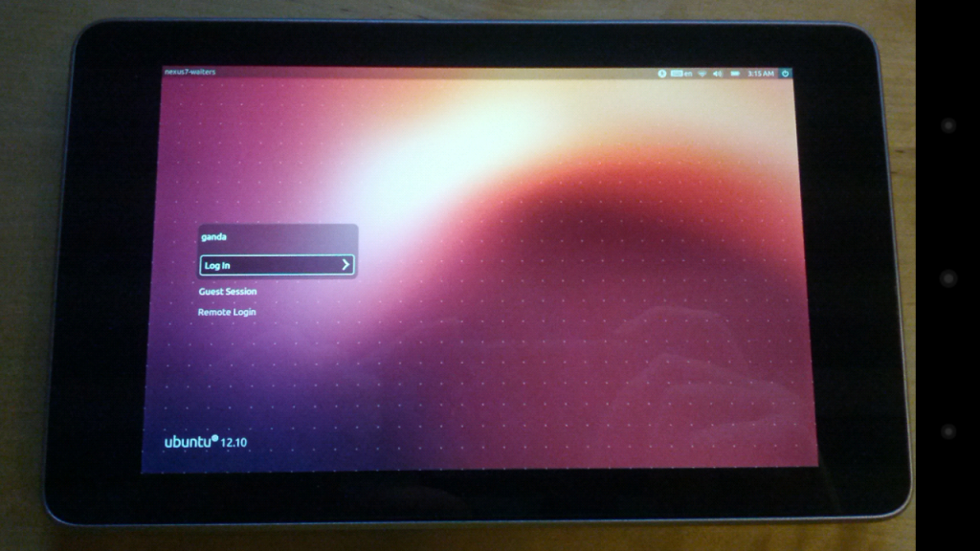Screen dimensions: 980x551
Task: Check the battery status indicator
Action: click(735, 73)
